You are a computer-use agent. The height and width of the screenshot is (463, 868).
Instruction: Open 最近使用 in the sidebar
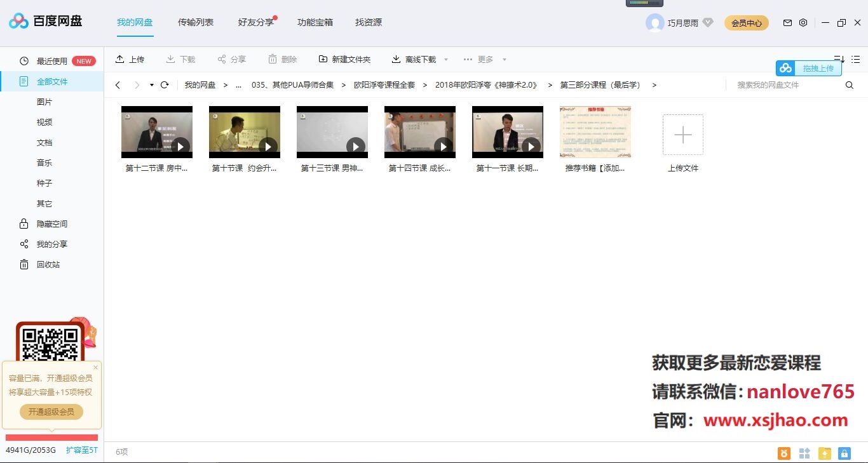click(52, 62)
